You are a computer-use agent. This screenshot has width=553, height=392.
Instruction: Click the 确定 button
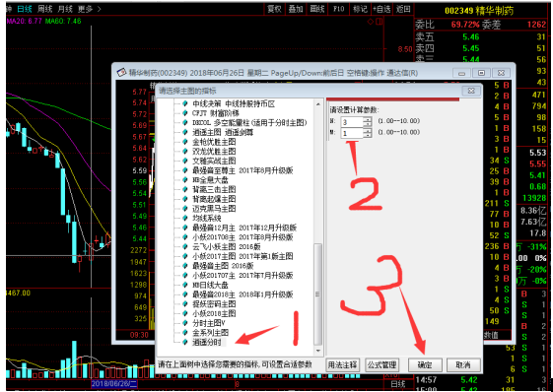[425, 364]
